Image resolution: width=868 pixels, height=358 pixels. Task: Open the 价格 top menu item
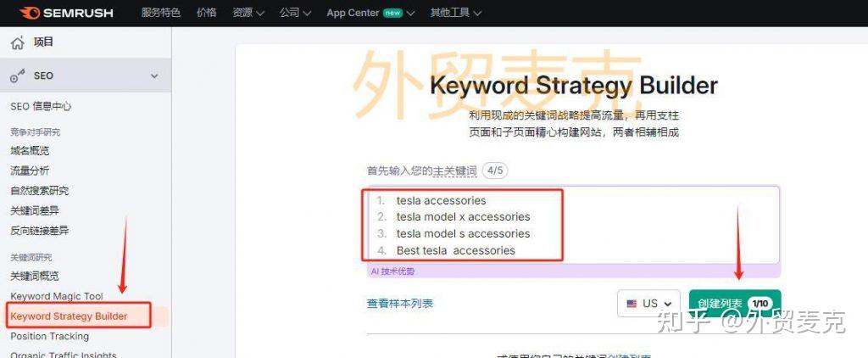click(x=207, y=13)
